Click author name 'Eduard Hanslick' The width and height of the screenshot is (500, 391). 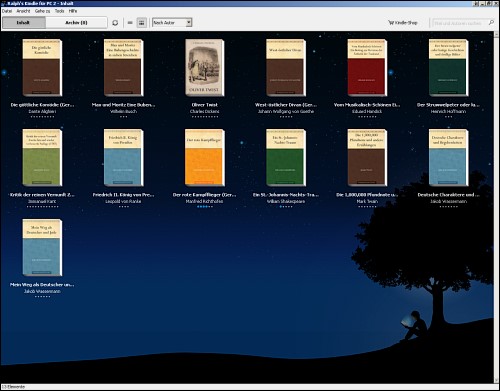367,111
